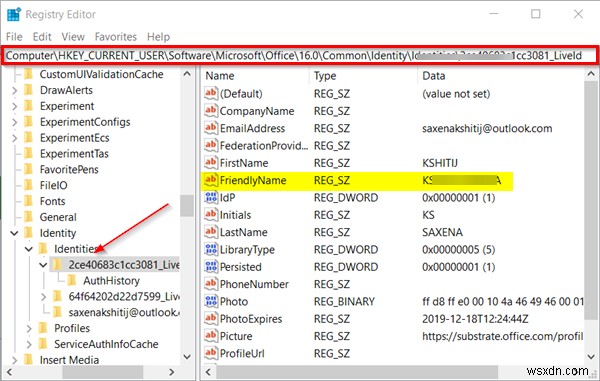
Task: Click the Persisted DWORD binary icon
Action: [211, 266]
